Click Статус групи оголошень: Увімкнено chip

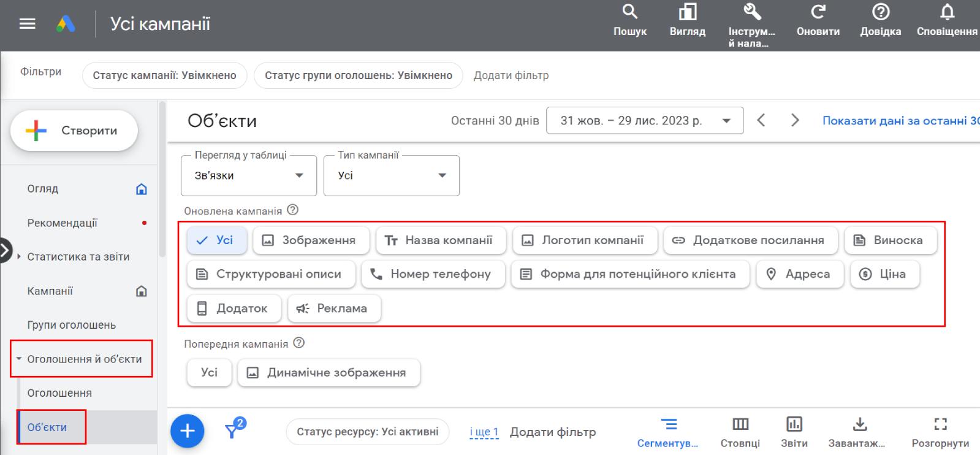pos(359,75)
